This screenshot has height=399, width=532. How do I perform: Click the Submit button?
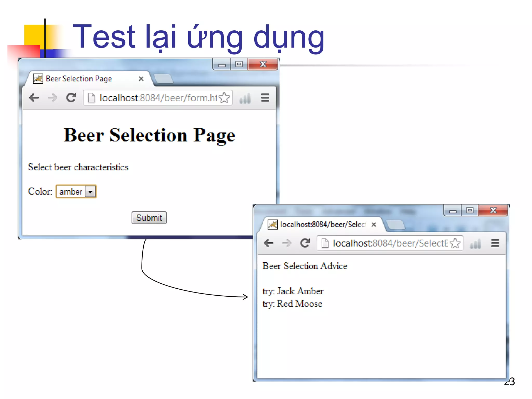click(149, 218)
